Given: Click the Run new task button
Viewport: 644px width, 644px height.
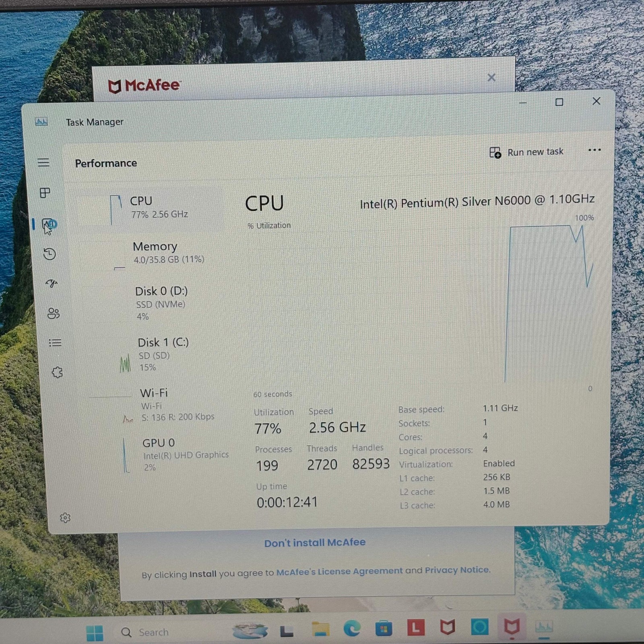Looking at the screenshot, I should (526, 152).
